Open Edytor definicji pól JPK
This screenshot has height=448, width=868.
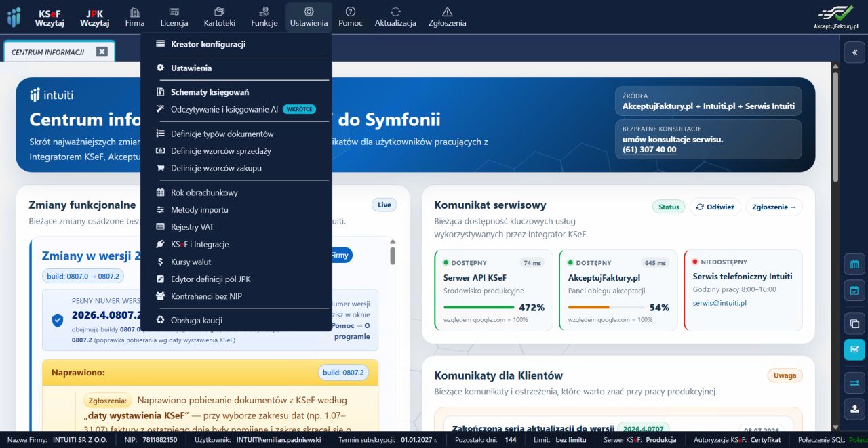[x=235, y=279]
